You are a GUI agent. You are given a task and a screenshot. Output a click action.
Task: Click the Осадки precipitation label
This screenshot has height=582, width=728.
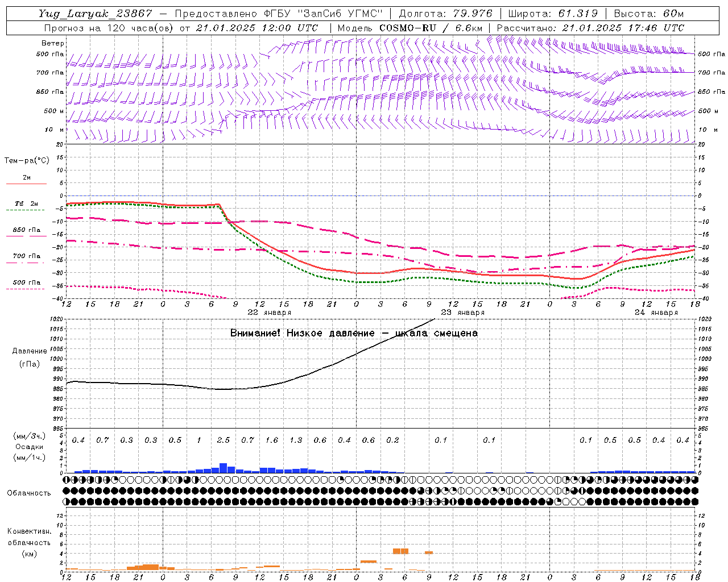pyautogui.click(x=29, y=447)
